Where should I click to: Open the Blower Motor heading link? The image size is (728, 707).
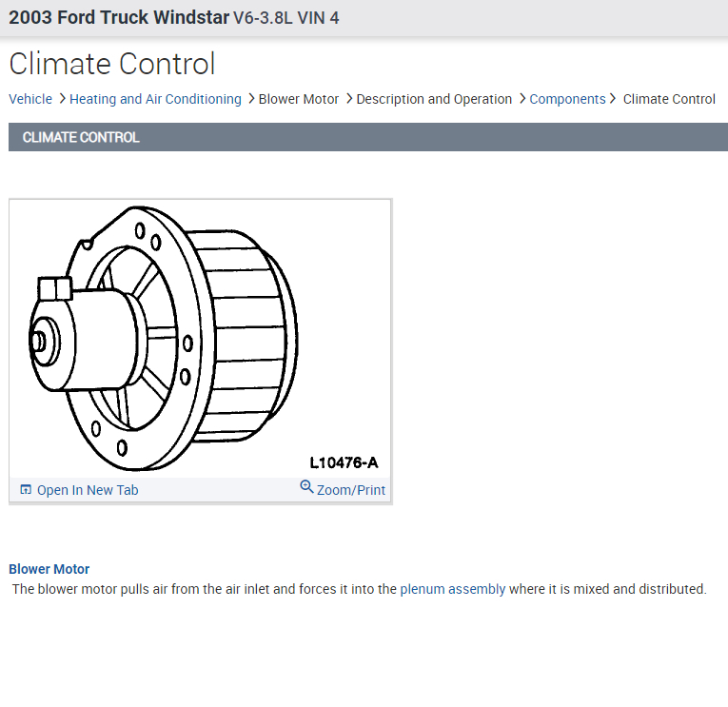[x=49, y=569]
